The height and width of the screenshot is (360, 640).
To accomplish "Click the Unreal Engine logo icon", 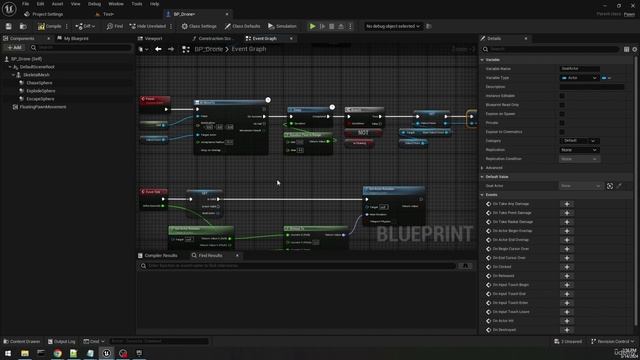I will [x=9, y=9].
